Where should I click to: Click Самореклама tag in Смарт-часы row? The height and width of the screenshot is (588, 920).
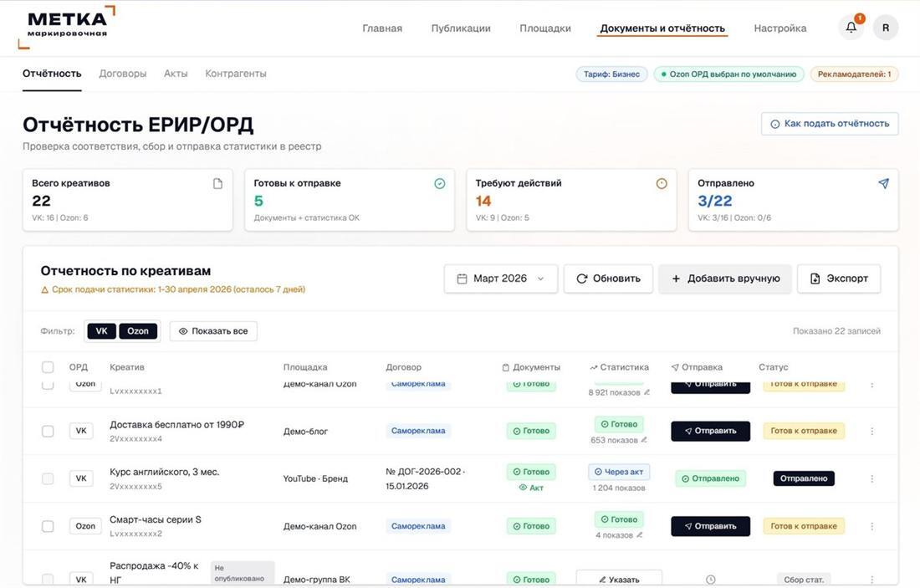[x=417, y=526]
